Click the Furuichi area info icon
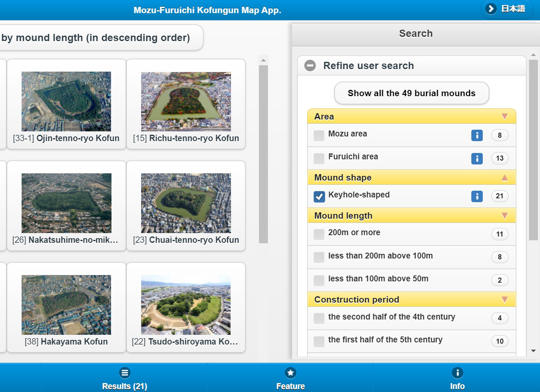This screenshot has width=540, height=392. [477, 158]
